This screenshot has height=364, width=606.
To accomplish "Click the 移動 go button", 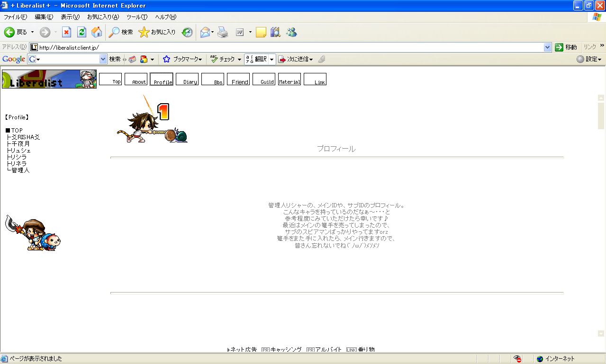I will tap(566, 47).
